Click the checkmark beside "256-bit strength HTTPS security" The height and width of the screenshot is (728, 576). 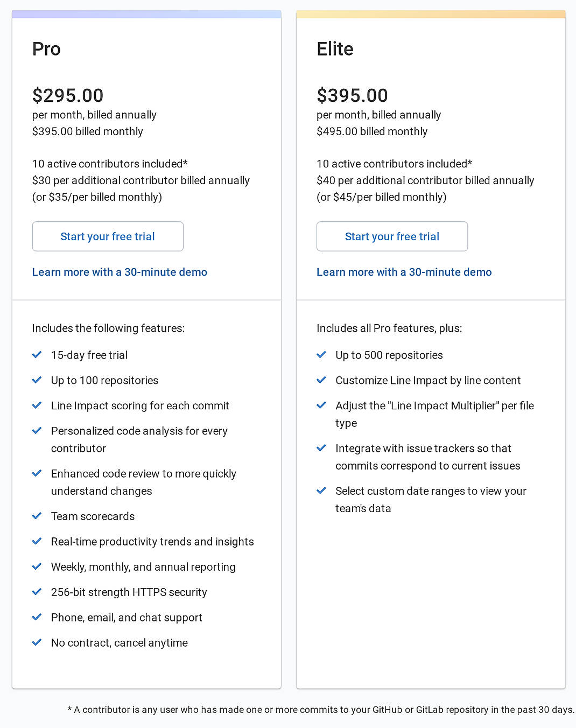tap(37, 592)
